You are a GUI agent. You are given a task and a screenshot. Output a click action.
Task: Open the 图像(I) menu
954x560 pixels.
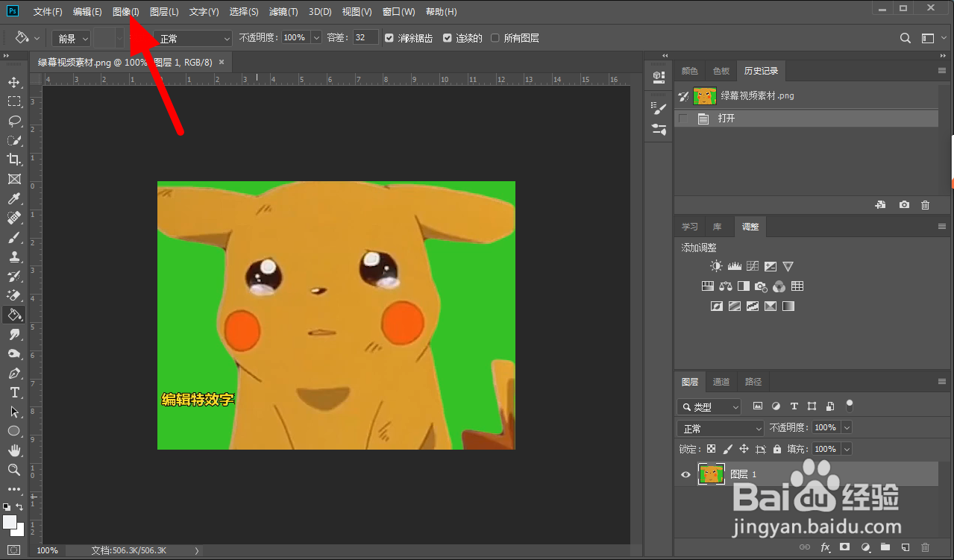click(x=125, y=12)
